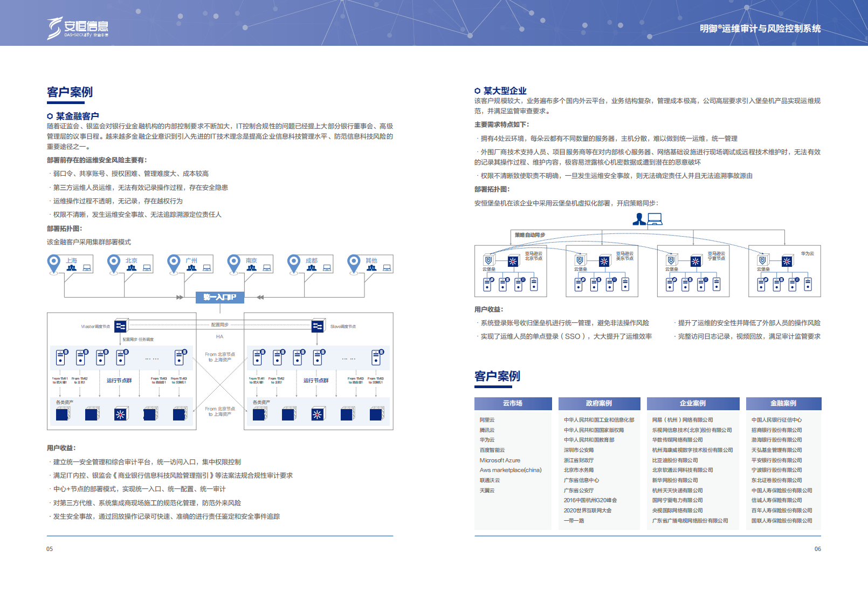
Task: Click the 云市场 table header
Action: point(513,403)
